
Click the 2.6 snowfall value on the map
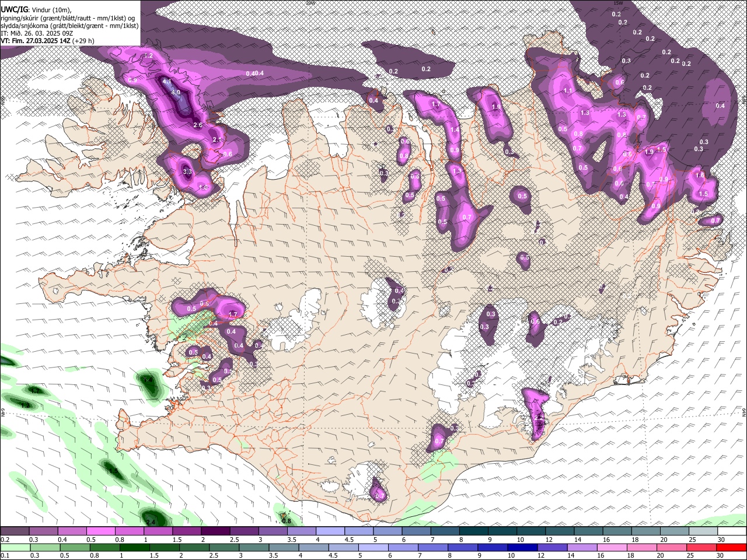point(197,125)
